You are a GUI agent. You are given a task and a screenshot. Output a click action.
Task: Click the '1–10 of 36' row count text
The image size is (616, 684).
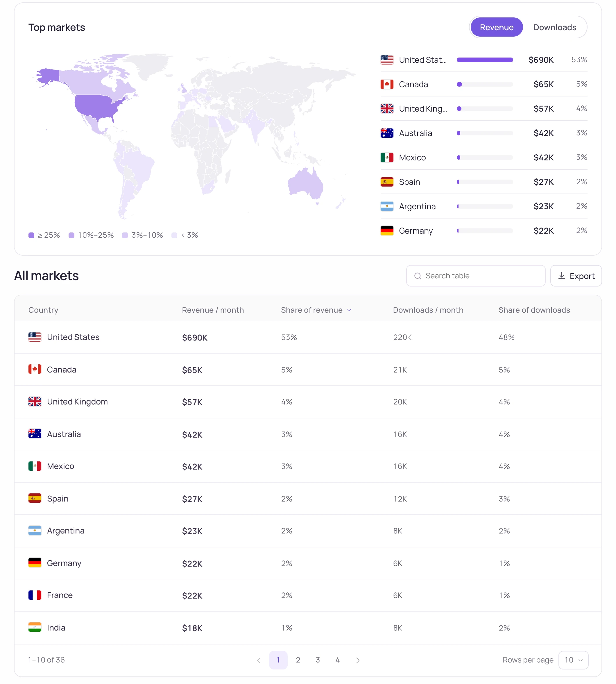click(46, 660)
